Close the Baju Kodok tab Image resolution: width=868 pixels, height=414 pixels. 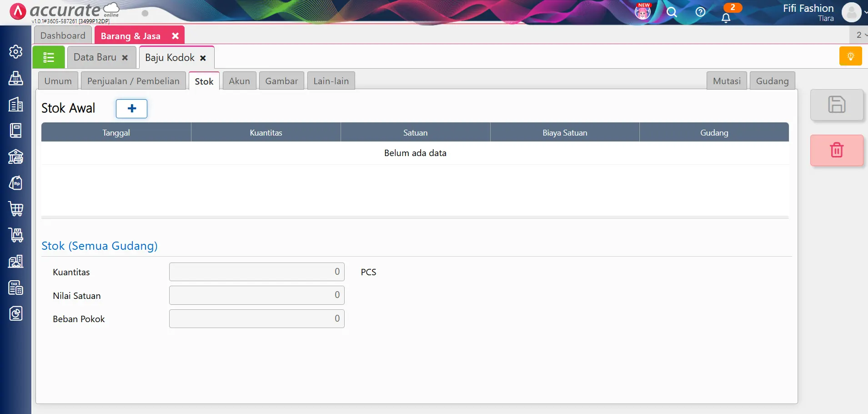click(203, 58)
